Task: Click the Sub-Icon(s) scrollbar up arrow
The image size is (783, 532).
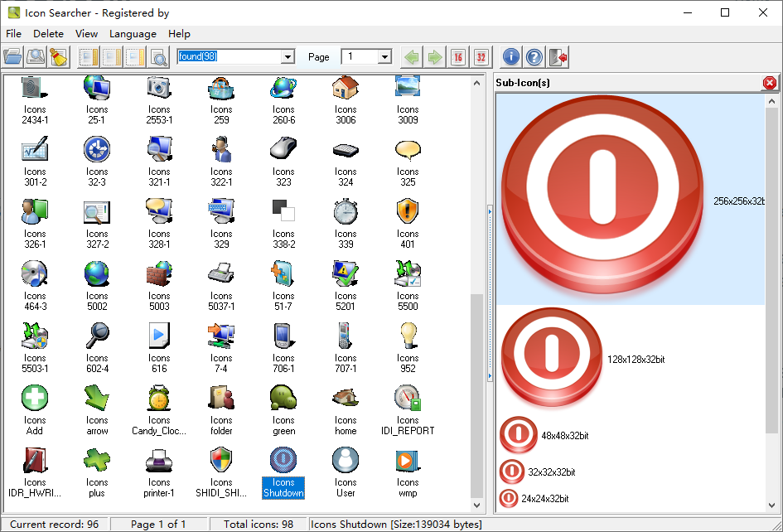Action: coord(771,101)
